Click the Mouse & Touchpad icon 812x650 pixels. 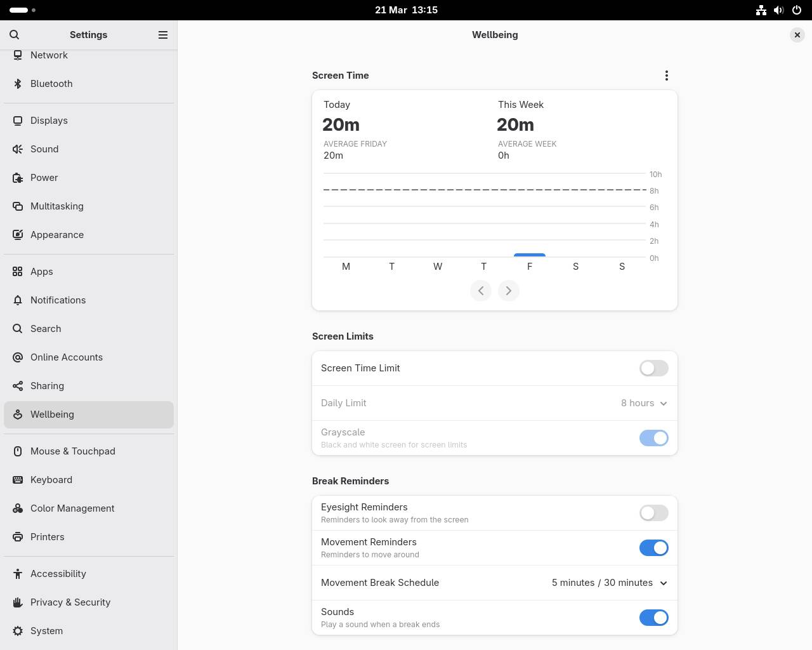pyautogui.click(x=18, y=451)
